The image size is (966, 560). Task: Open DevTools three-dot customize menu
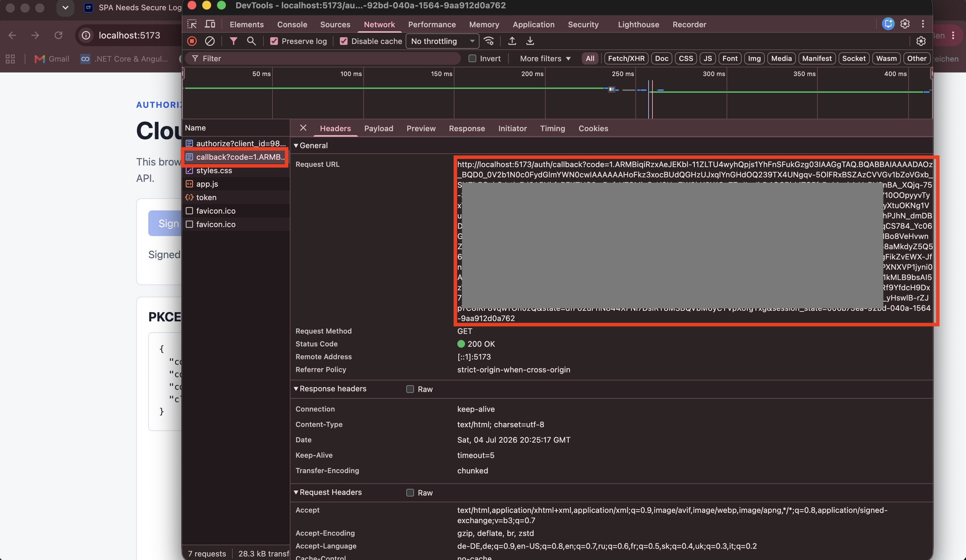point(923,24)
